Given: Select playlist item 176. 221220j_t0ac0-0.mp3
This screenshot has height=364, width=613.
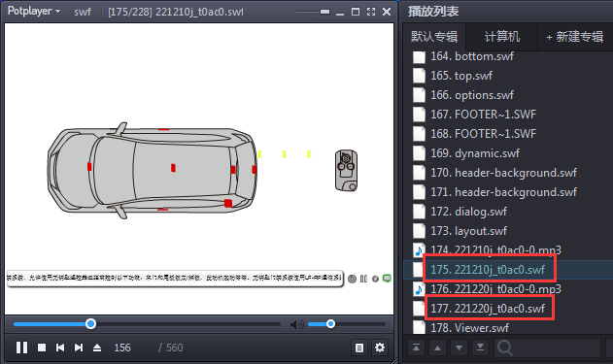Looking at the screenshot, I should point(495,289).
